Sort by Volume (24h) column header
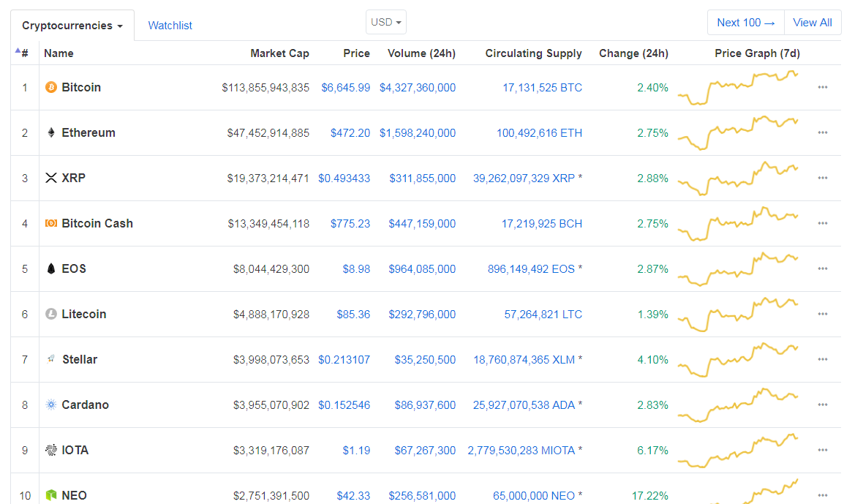The height and width of the screenshot is (504, 844). (421, 53)
